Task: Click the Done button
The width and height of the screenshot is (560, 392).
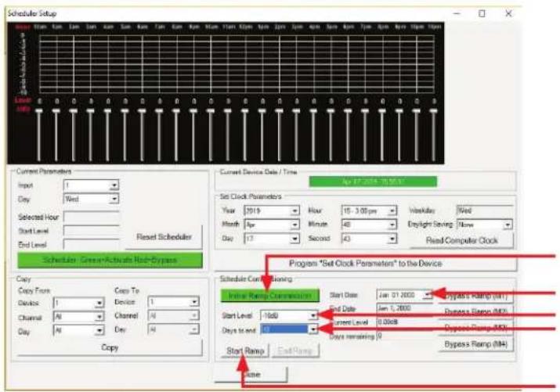Action: coord(251,375)
